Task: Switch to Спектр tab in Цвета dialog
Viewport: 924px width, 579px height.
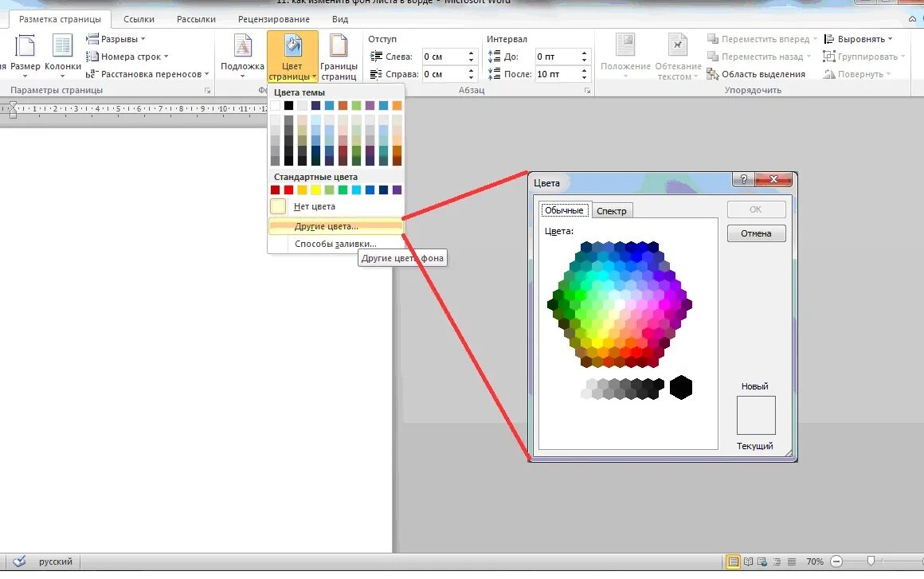Action: click(x=612, y=211)
